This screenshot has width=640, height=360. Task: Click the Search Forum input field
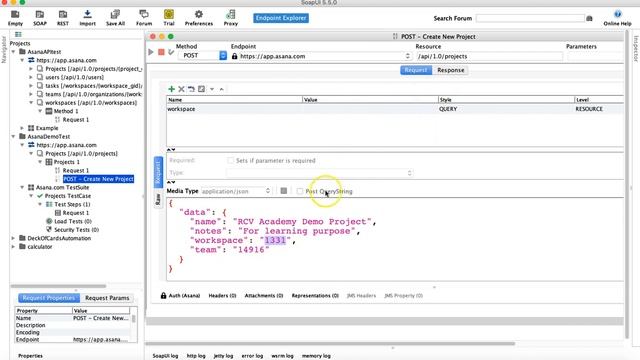pyautogui.click(x=530, y=18)
